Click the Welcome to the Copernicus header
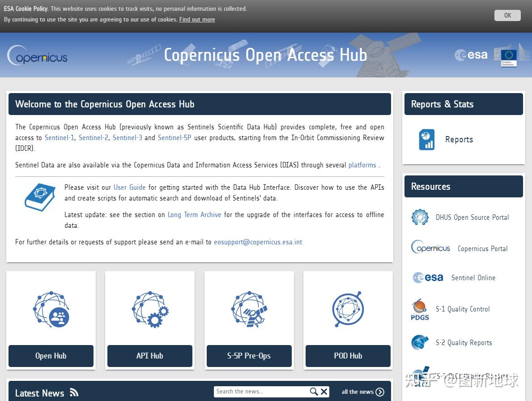The height and width of the screenshot is (401, 532). coord(200,104)
